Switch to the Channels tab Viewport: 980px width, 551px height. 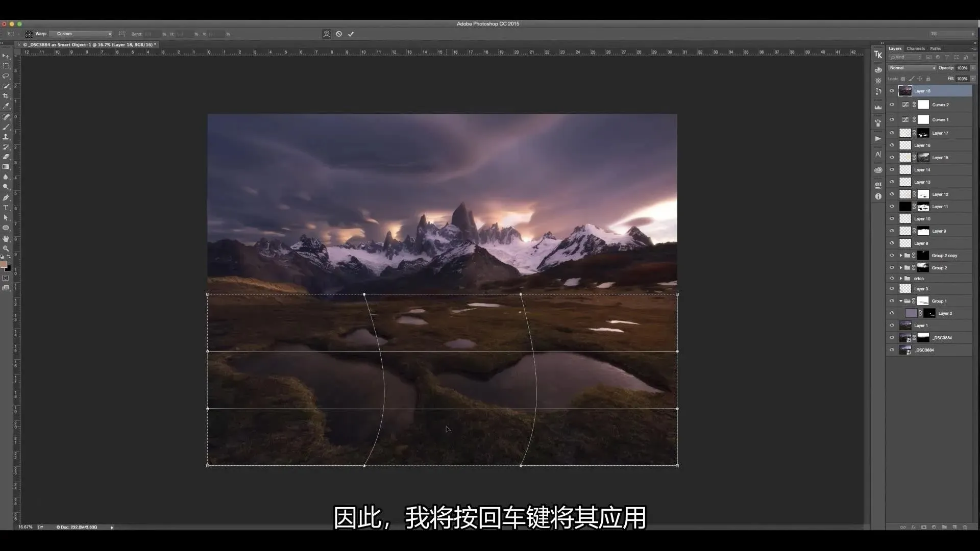click(x=916, y=48)
